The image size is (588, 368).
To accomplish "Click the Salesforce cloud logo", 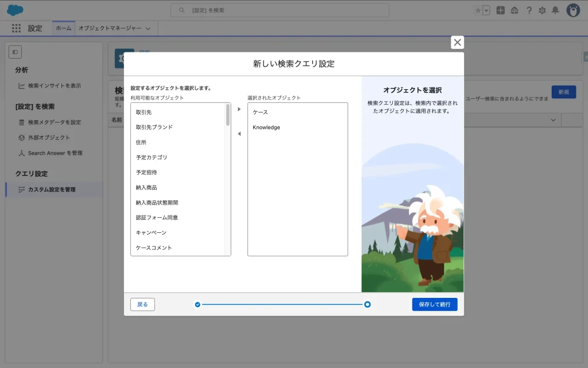I will [15, 10].
